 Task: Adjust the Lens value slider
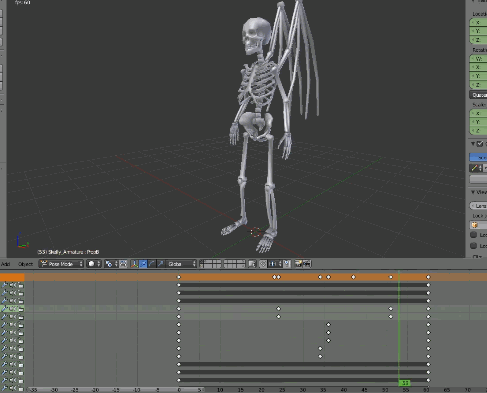coord(478,206)
